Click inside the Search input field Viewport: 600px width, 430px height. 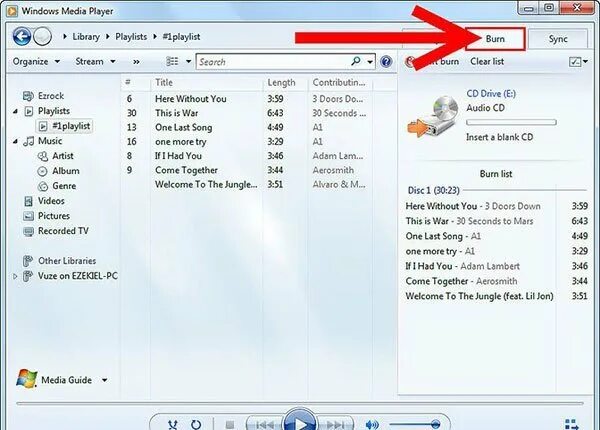(274, 62)
